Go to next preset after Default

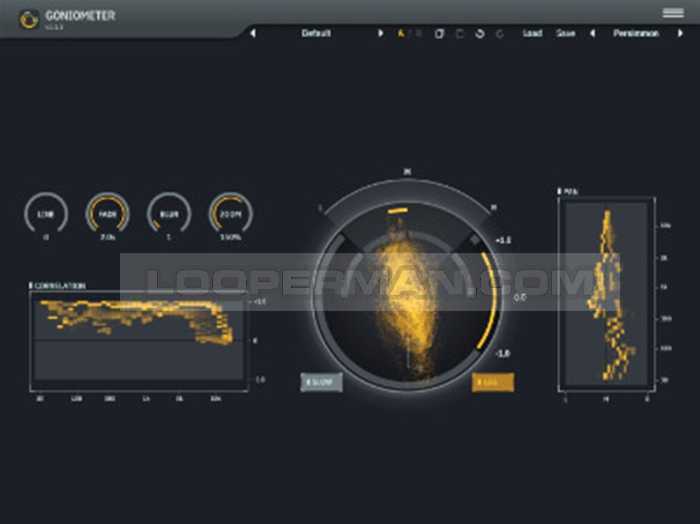tap(380, 33)
